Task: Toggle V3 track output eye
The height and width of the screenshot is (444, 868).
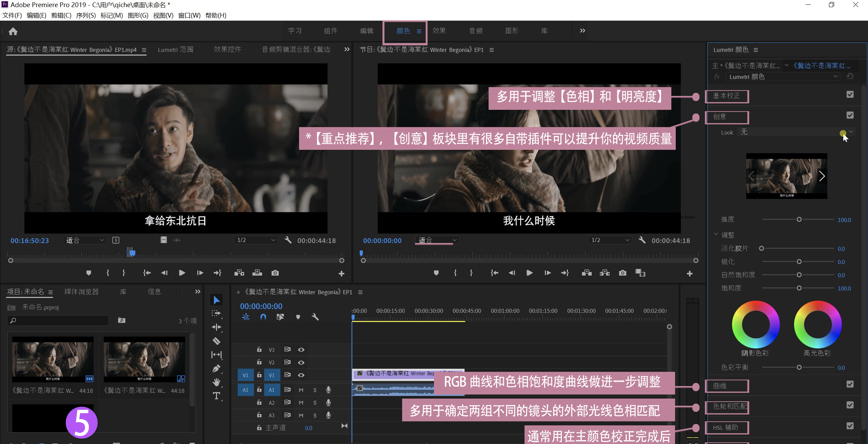Action: (301, 350)
